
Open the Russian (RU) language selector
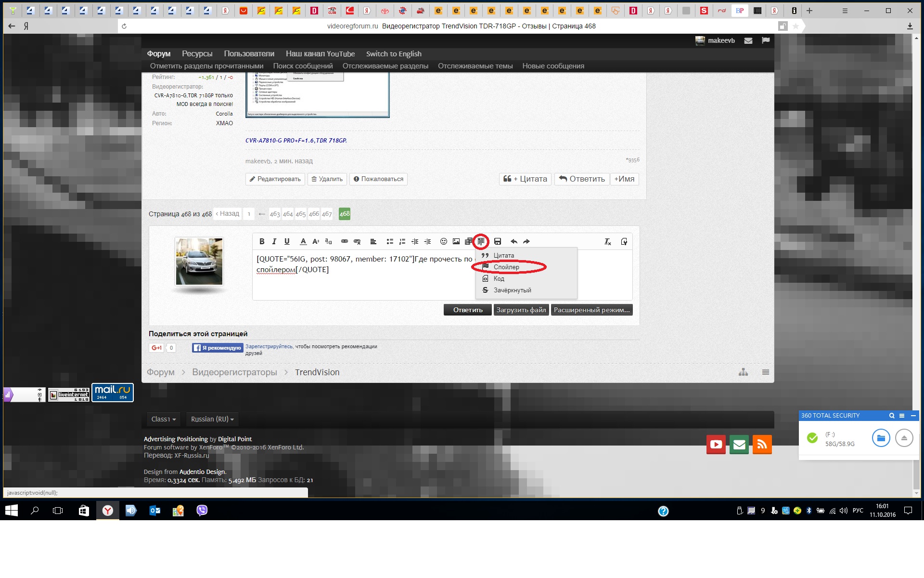pos(212,419)
